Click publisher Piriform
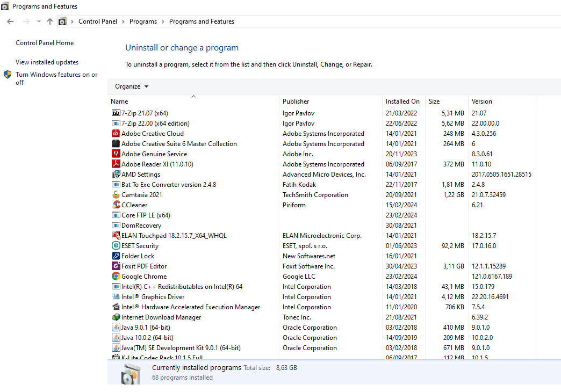This screenshot has width=561, height=392. [294, 205]
